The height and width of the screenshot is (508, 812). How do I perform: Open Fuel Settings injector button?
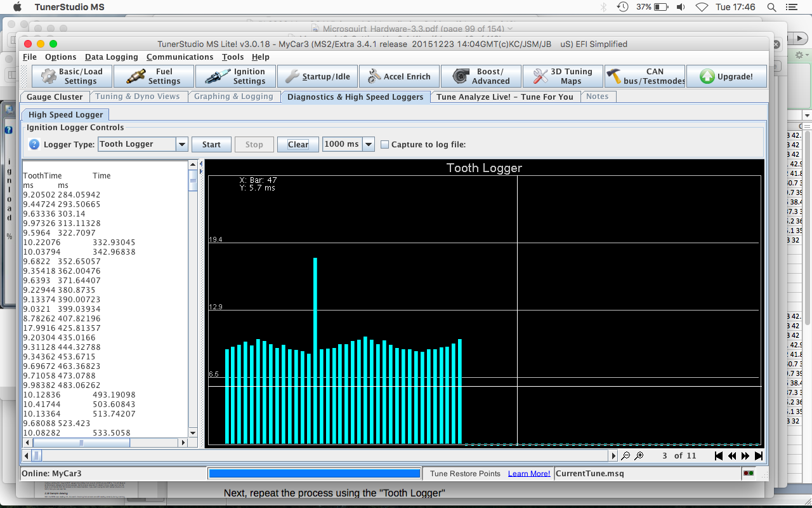(154, 76)
